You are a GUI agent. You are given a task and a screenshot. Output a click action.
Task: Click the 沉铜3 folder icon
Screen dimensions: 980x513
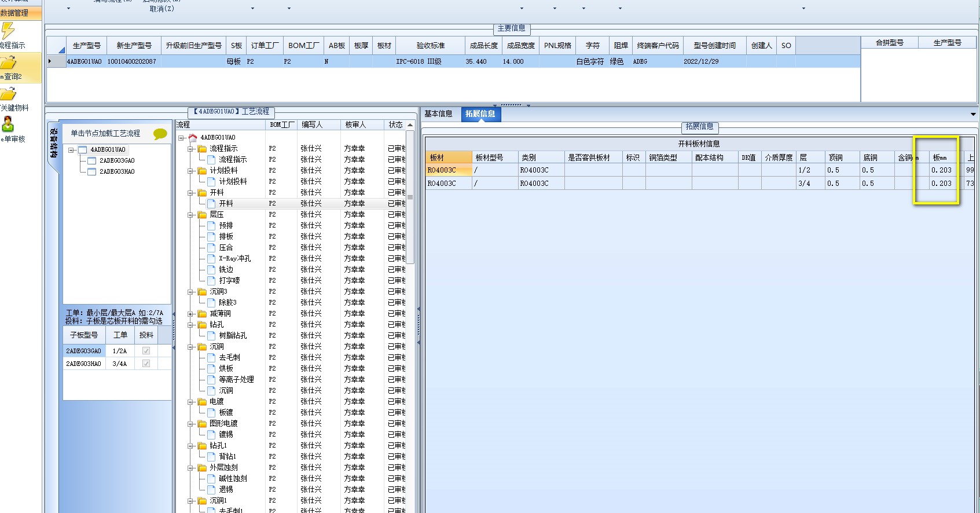202,292
